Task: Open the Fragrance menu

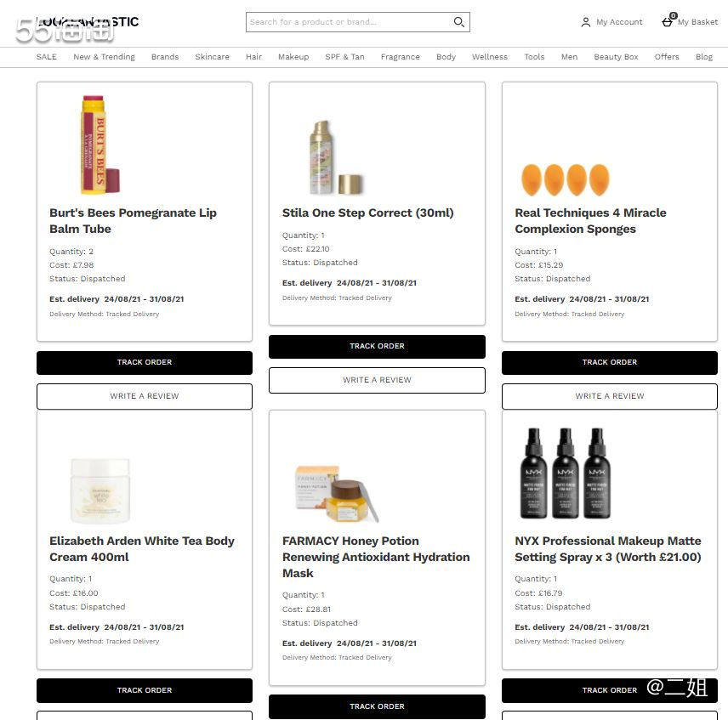Action: click(401, 57)
